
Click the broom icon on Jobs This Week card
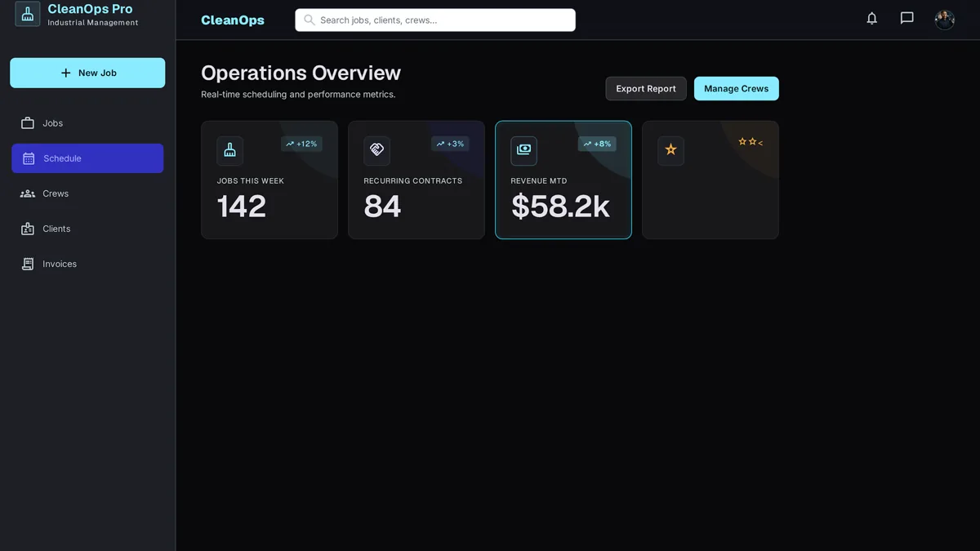230,151
